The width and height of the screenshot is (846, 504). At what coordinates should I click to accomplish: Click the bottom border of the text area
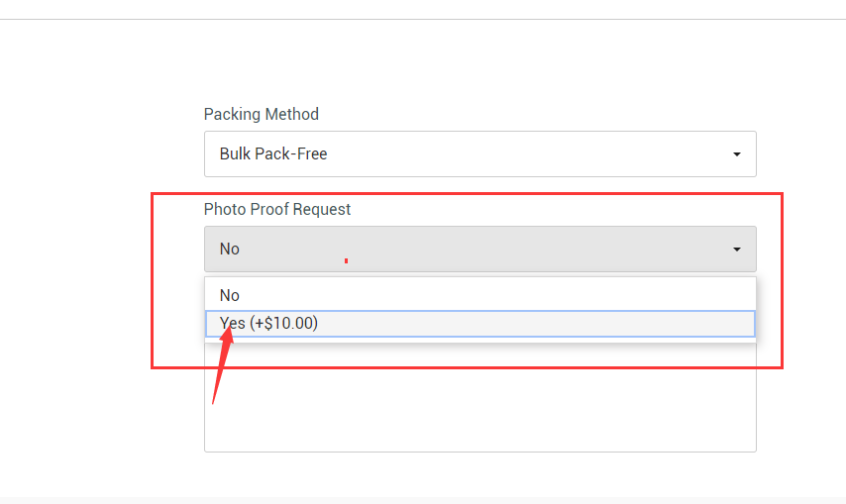pyautogui.click(x=480, y=452)
